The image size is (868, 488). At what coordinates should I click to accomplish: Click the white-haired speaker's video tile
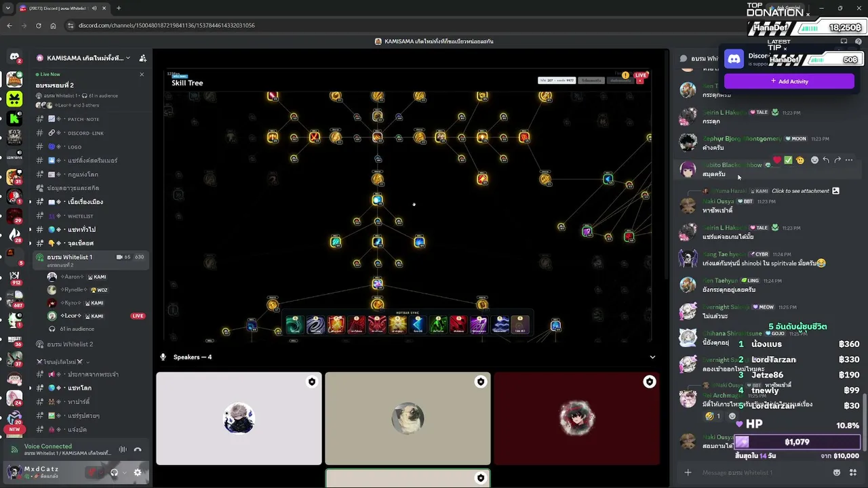point(239,418)
